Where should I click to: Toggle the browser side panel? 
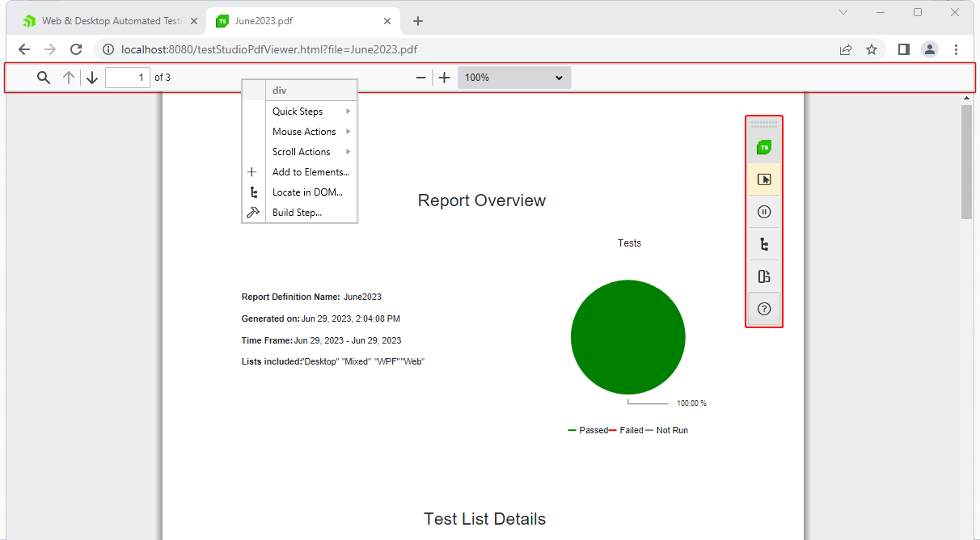pos(904,49)
